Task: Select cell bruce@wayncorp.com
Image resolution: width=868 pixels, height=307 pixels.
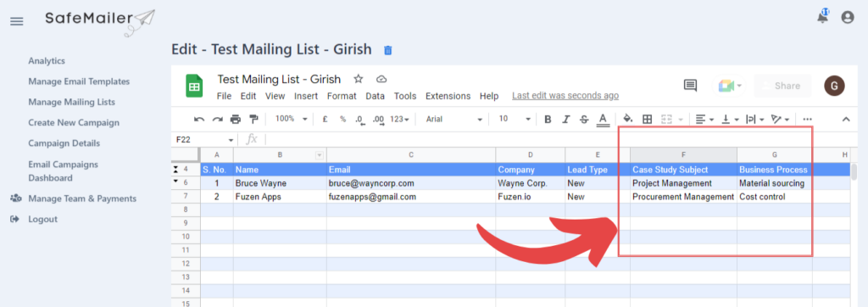Action: pos(411,183)
